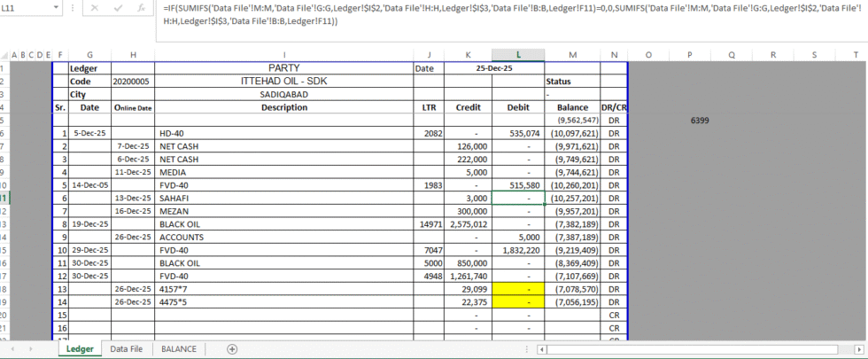Click the Name Box showing L11
The image size is (868, 359).
pyautogui.click(x=25, y=9)
